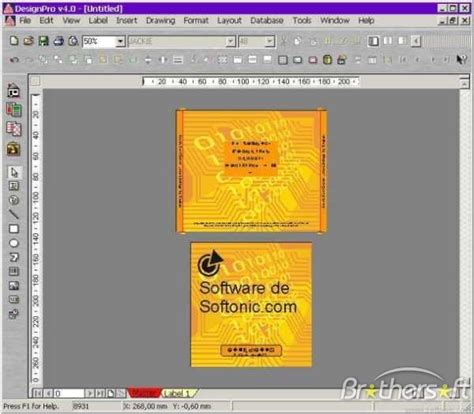Open the Edit menu
The image size is (474, 414).
pos(46,21)
